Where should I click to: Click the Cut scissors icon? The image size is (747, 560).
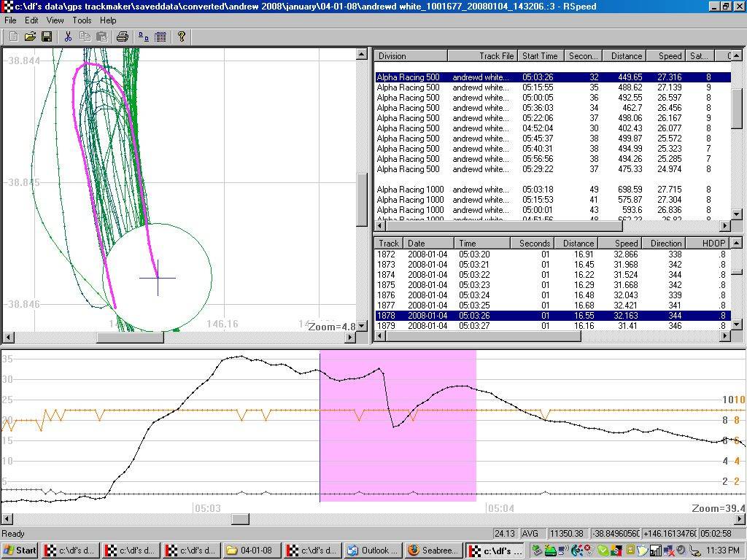(68, 36)
